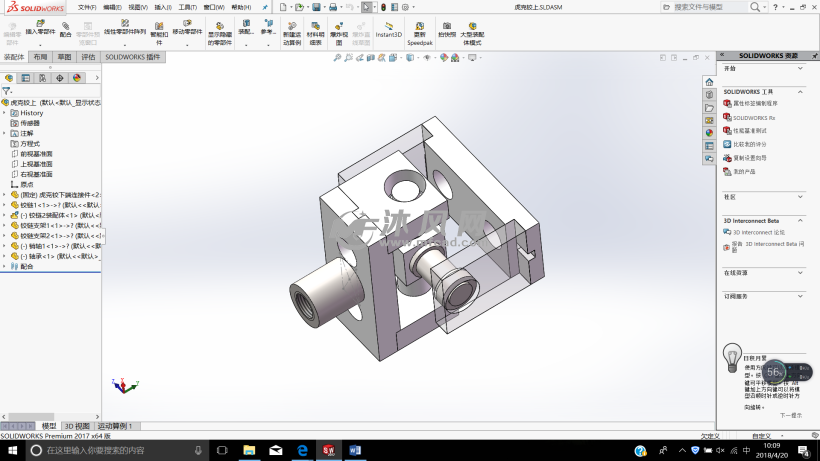Open Linear Component Pattern tool
Image resolution: width=820 pixels, height=461 pixels.
(125, 28)
